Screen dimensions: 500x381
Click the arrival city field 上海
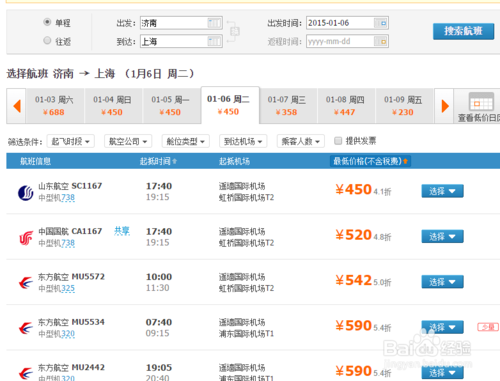181,41
